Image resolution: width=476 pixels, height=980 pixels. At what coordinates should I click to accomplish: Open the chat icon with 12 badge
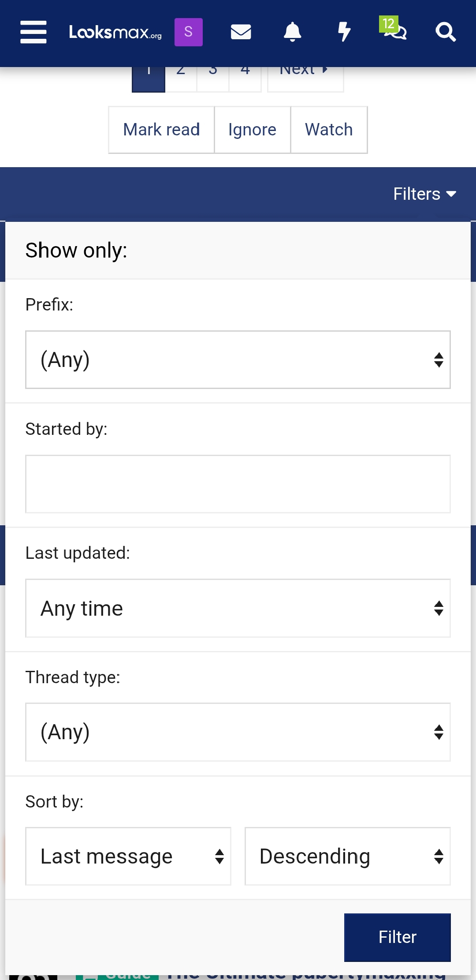click(x=394, y=30)
